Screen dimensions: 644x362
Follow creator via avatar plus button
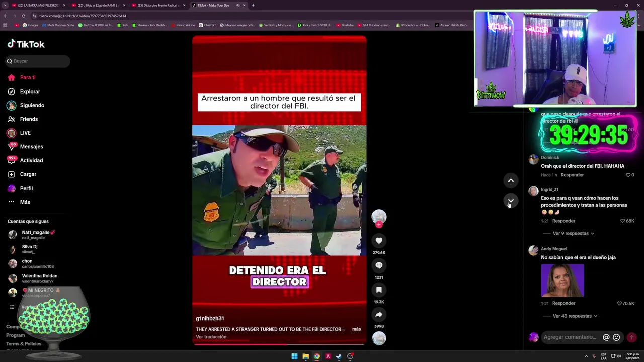tap(379, 225)
